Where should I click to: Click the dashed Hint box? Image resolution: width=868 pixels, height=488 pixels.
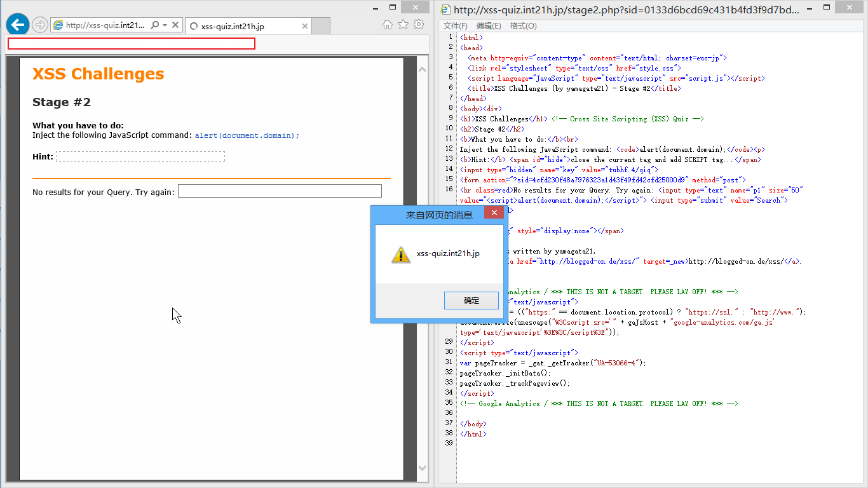tap(140, 156)
